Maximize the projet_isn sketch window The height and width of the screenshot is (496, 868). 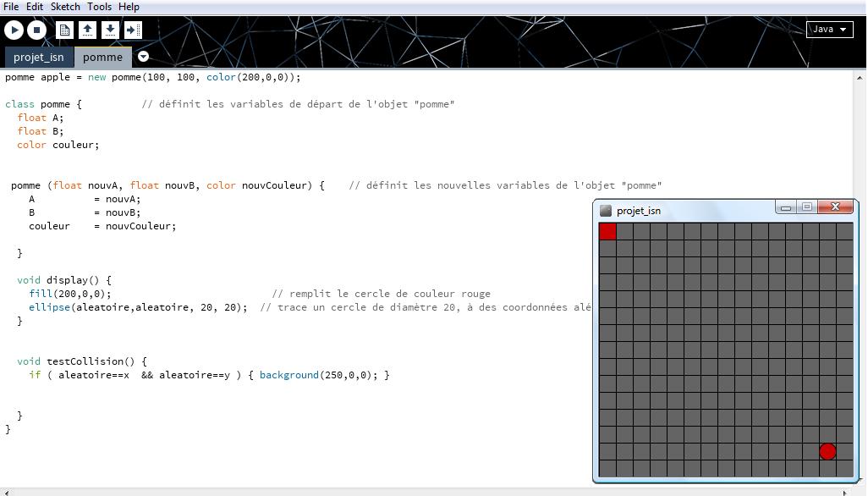tap(806, 207)
